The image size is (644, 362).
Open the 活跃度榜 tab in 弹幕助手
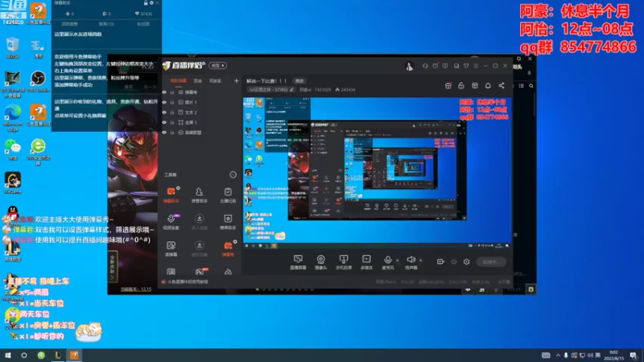click(69, 24)
